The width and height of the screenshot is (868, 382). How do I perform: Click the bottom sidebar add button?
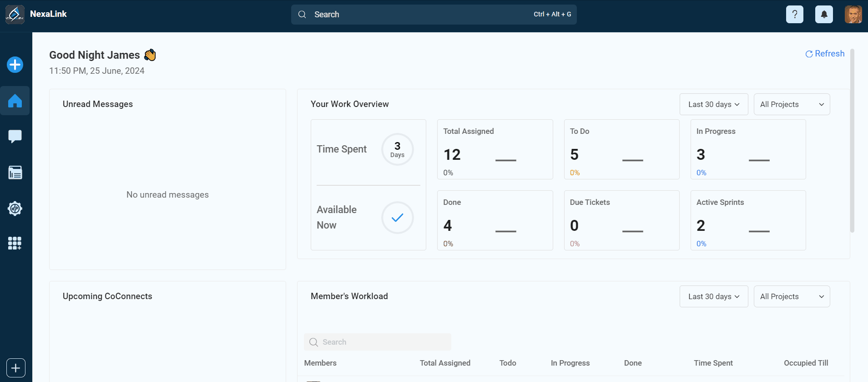coord(16,368)
